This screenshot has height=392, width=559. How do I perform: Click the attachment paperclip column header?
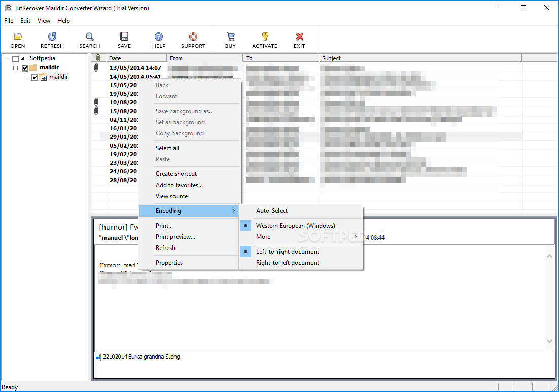(x=98, y=58)
